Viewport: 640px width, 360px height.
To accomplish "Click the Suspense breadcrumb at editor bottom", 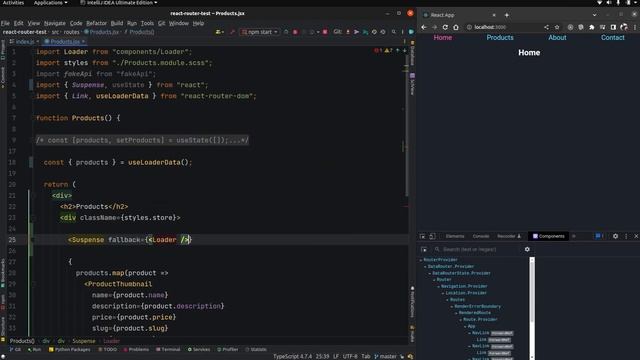I will (84, 341).
